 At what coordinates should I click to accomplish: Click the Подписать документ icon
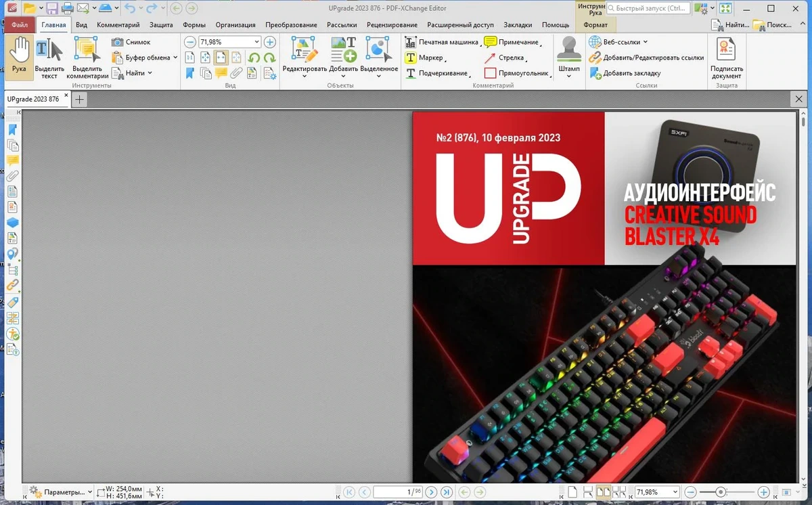tap(727, 58)
